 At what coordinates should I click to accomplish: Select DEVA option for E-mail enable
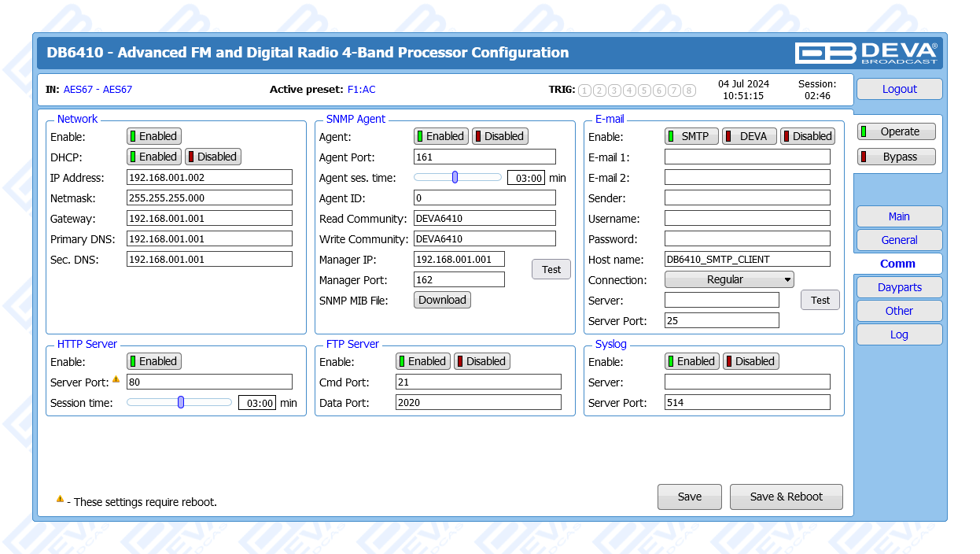pyautogui.click(x=749, y=136)
